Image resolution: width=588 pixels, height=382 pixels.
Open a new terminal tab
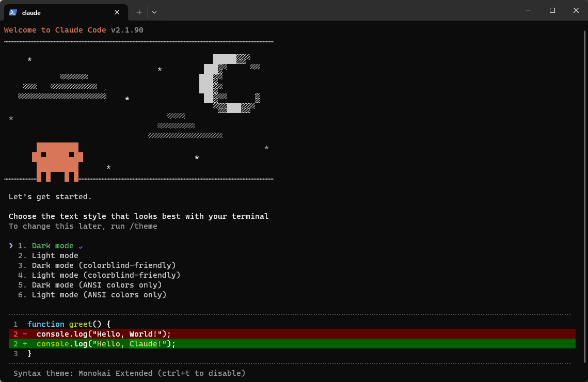point(139,12)
